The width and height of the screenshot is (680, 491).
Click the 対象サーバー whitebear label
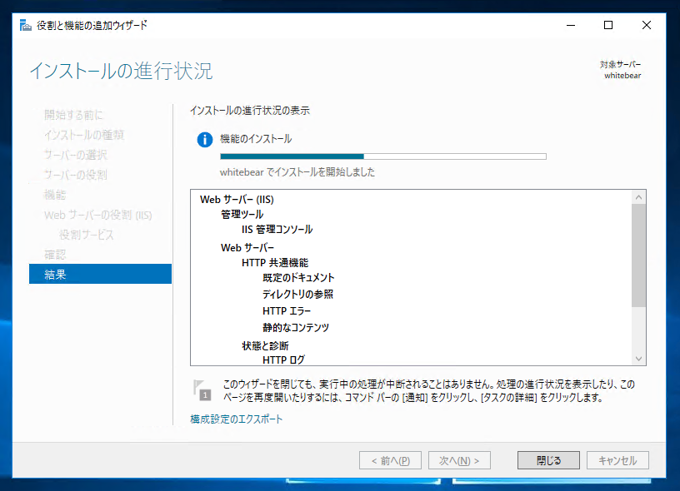pyautogui.click(x=621, y=70)
